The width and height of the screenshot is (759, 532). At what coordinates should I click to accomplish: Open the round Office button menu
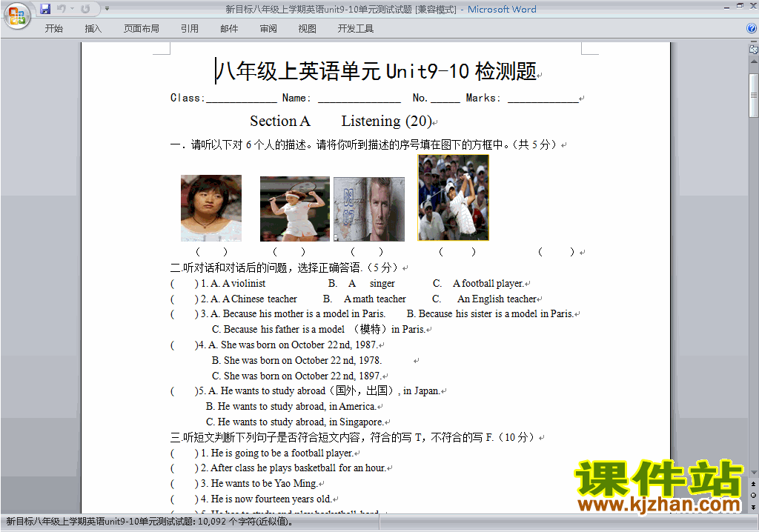[x=17, y=16]
